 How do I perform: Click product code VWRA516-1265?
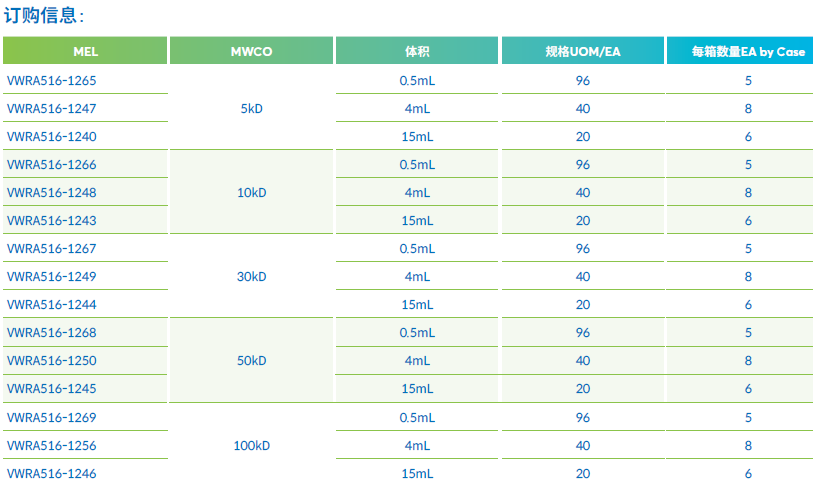coord(51,80)
